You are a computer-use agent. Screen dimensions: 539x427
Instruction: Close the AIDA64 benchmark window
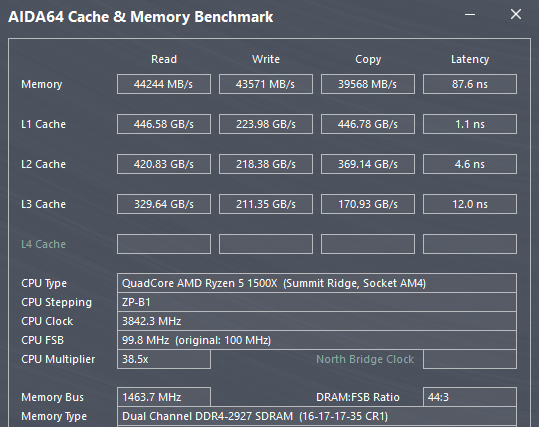tap(516, 14)
